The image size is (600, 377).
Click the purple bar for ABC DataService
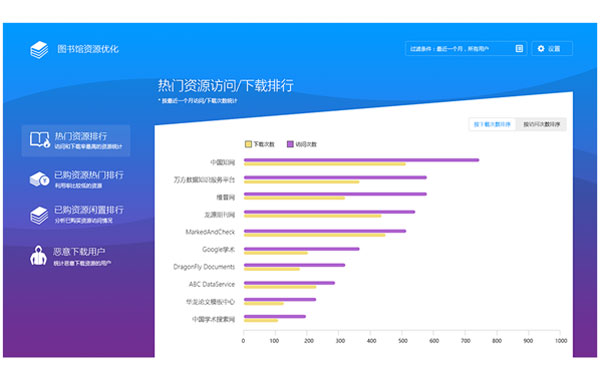[289, 283]
